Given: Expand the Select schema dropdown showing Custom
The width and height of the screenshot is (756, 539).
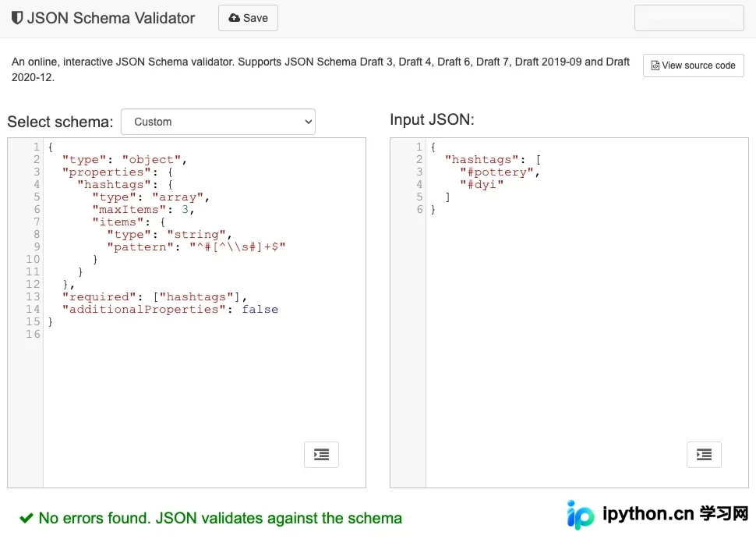Looking at the screenshot, I should point(218,122).
